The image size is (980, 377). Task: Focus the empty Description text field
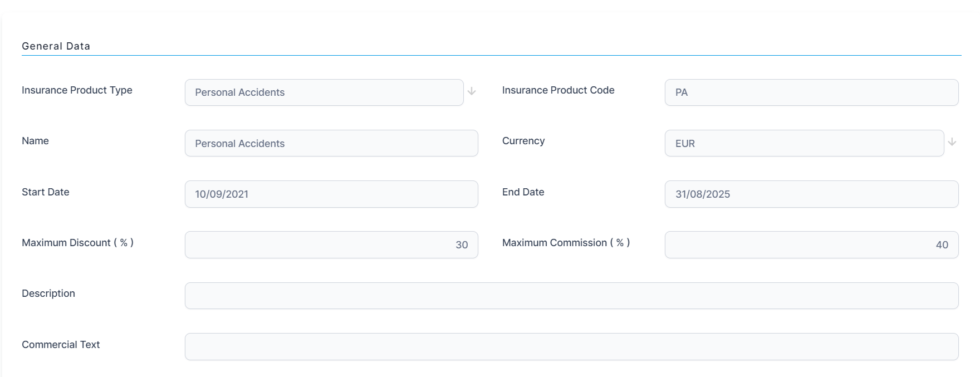click(571, 296)
